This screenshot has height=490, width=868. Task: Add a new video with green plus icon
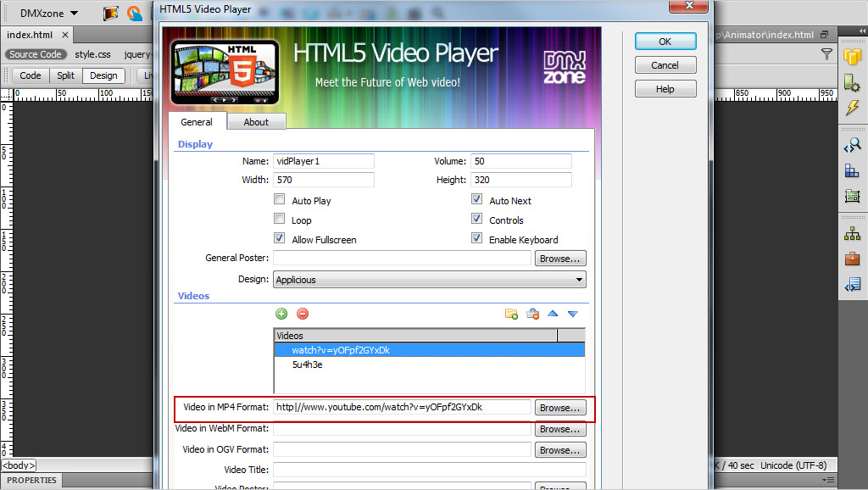[281, 314]
